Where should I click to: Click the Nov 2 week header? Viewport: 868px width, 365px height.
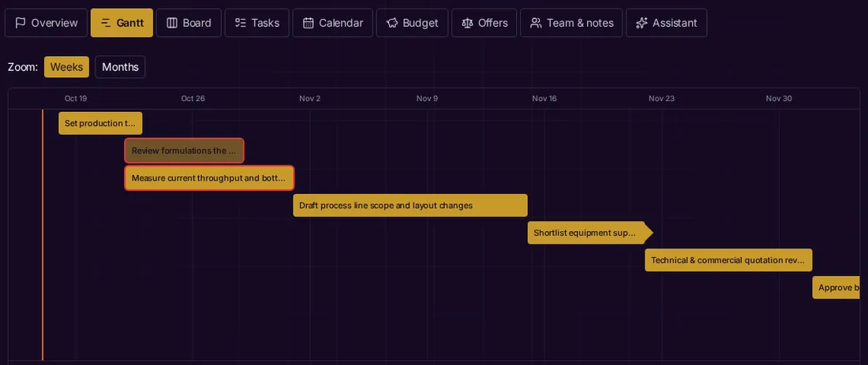(310, 99)
